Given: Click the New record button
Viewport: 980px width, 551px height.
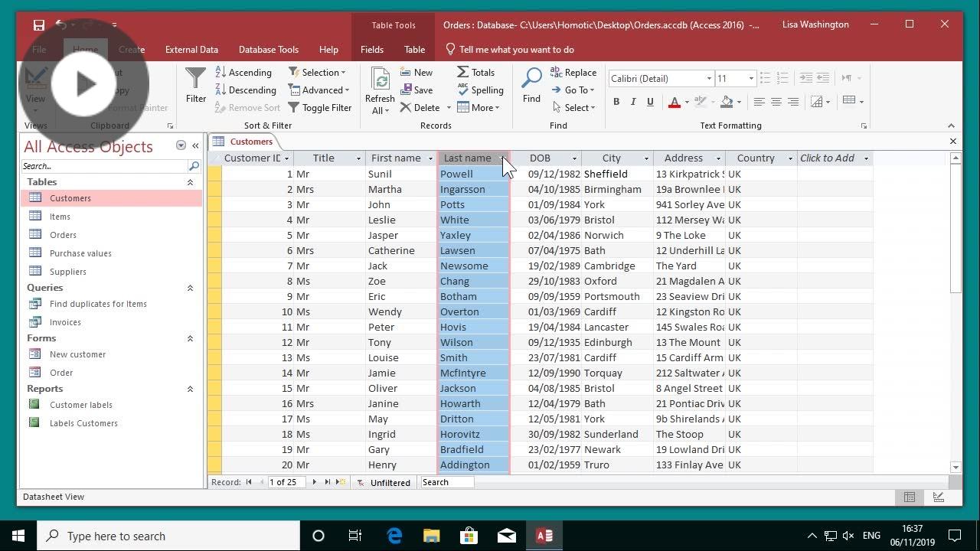Looking at the screenshot, I should coord(416,72).
